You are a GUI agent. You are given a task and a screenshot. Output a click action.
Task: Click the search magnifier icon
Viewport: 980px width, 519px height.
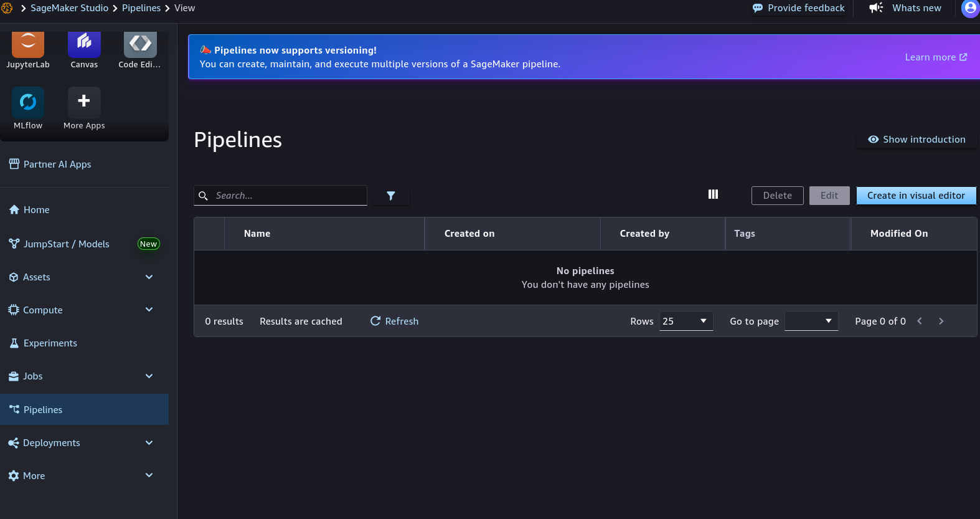click(203, 196)
